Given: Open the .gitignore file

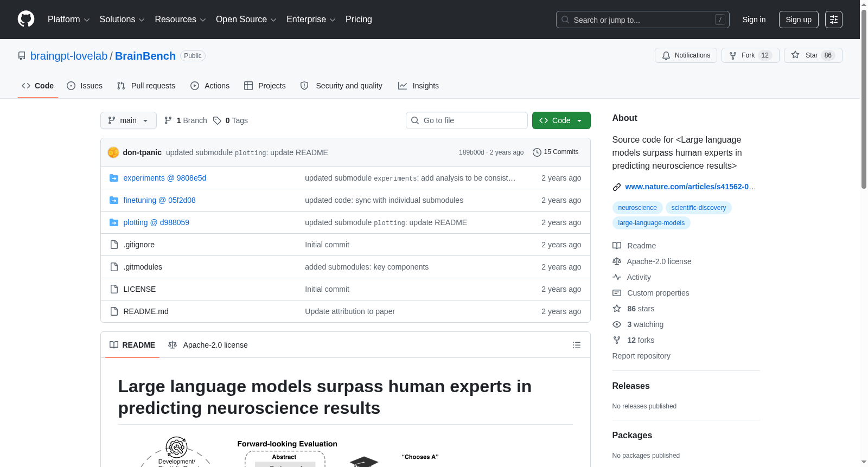Looking at the screenshot, I should (x=139, y=245).
